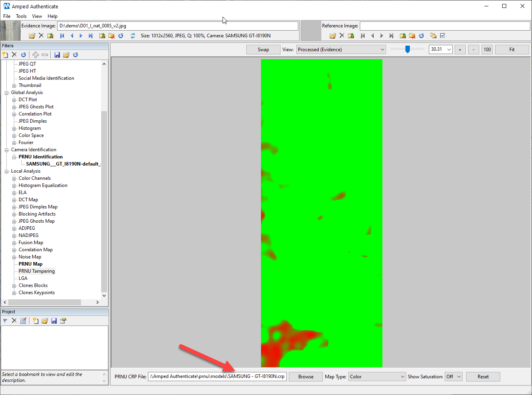This screenshot has width=532, height=395.
Task: Open the Tools menu
Action: [x=21, y=16]
